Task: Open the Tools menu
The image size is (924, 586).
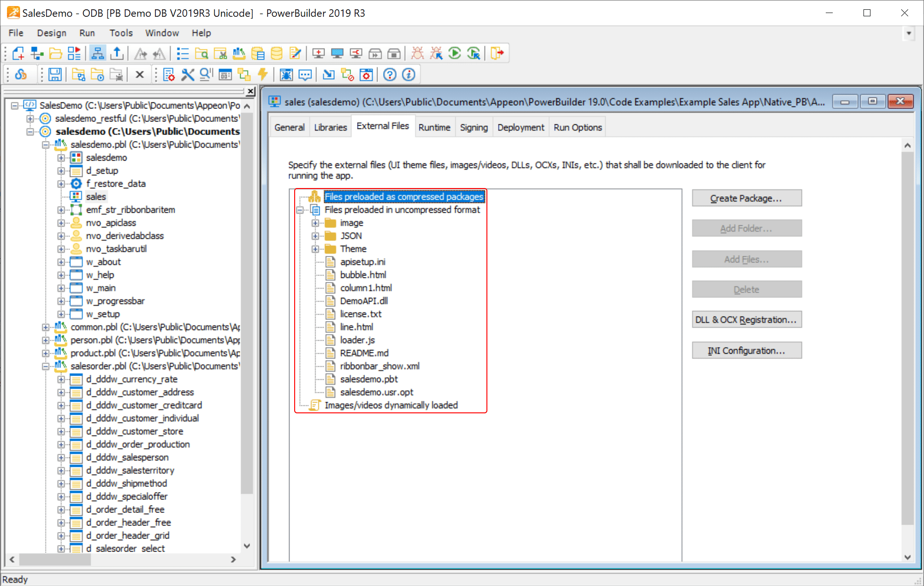Action: 121,33
